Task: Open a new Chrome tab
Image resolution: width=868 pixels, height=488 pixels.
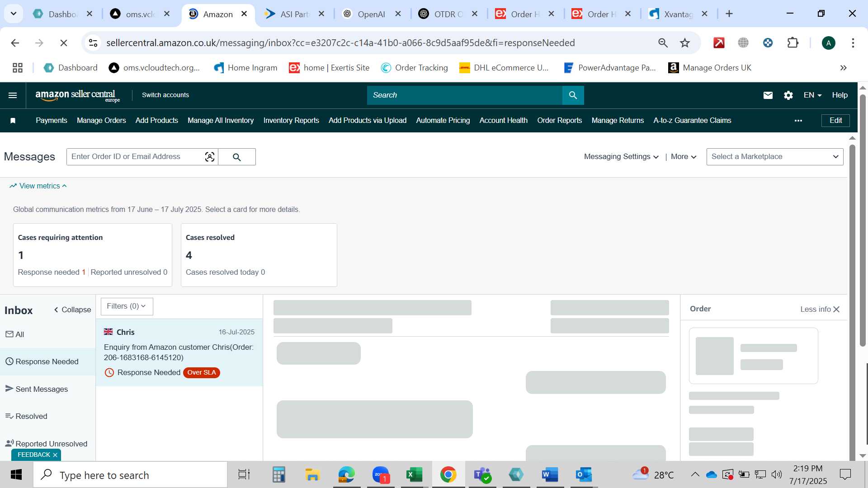Action: coord(729,14)
